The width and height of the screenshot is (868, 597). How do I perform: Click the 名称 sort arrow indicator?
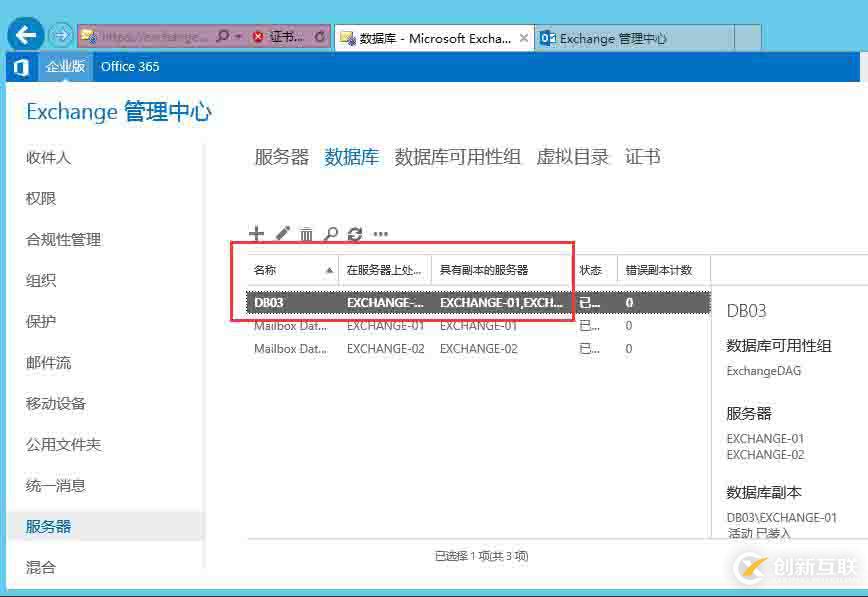point(329,270)
